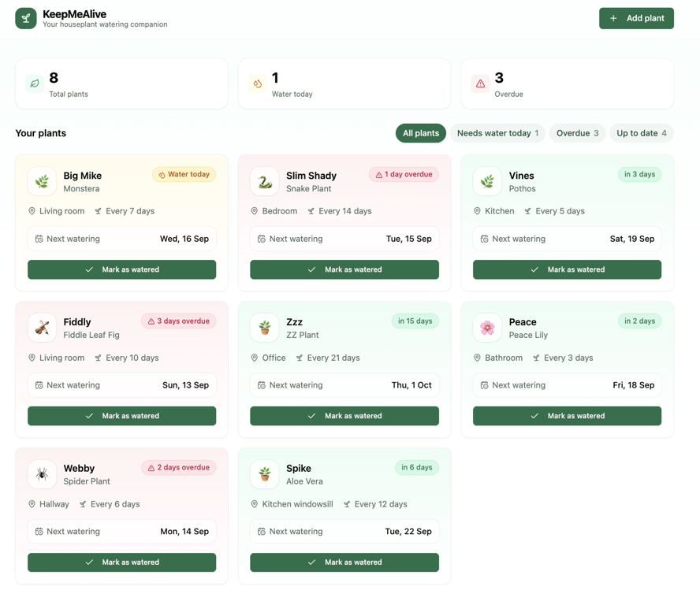Image resolution: width=700 pixels, height=605 pixels.
Task: Click the Every 12 days frequency text
Action: [x=381, y=504]
